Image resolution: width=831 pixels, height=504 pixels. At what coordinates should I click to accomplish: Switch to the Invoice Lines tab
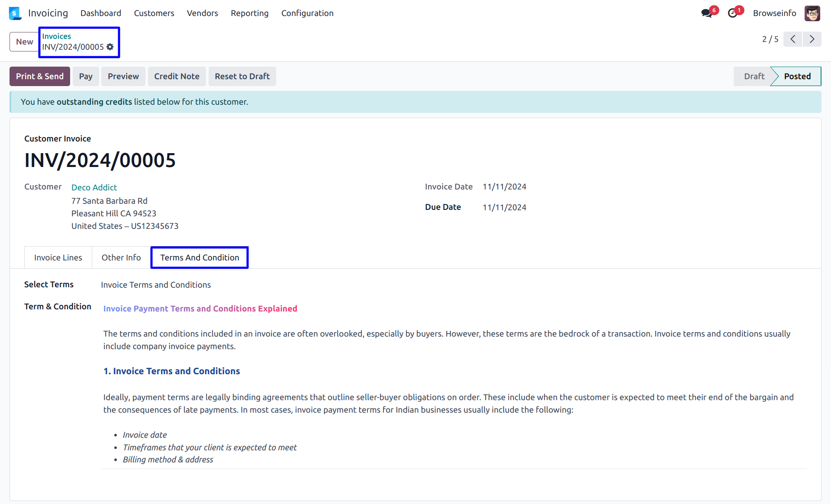pyautogui.click(x=58, y=258)
